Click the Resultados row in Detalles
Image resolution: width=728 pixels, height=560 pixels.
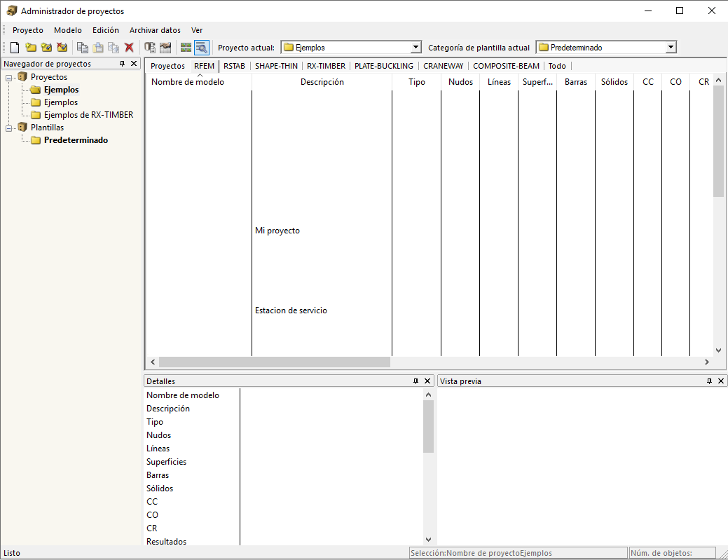[166, 541]
